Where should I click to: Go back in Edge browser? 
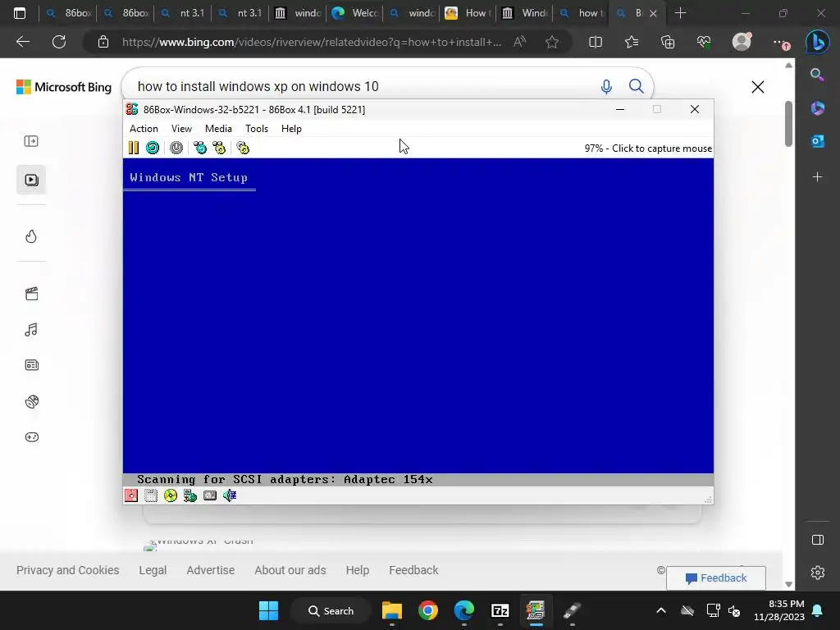tap(22, 42)
